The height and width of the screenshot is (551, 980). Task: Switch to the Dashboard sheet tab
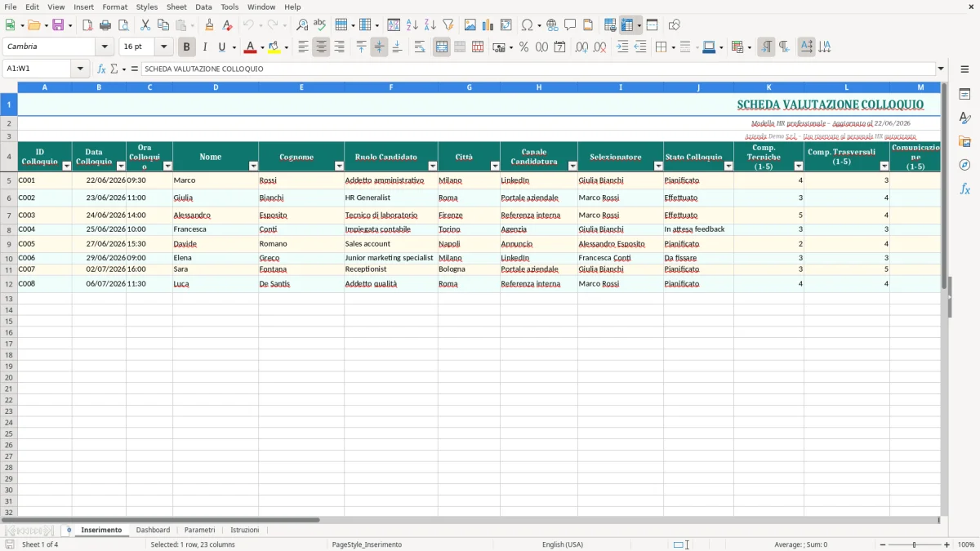point(153,531)
